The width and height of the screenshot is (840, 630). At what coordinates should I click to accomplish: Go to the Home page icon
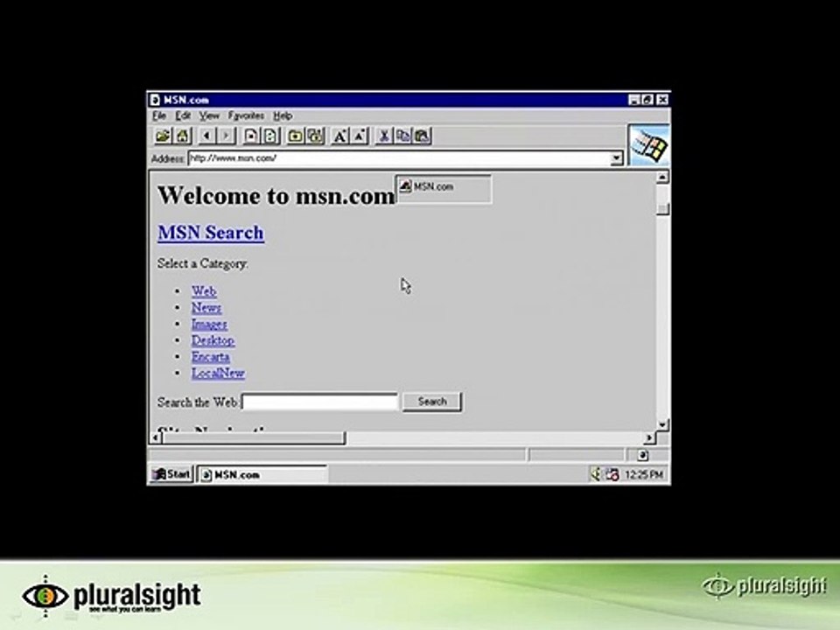[183, 136]
